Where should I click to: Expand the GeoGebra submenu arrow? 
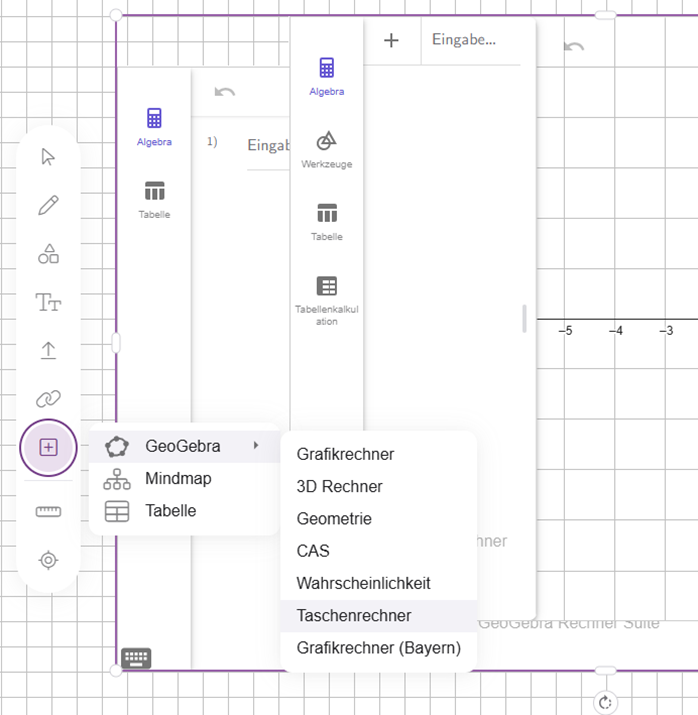pos(256,445)
